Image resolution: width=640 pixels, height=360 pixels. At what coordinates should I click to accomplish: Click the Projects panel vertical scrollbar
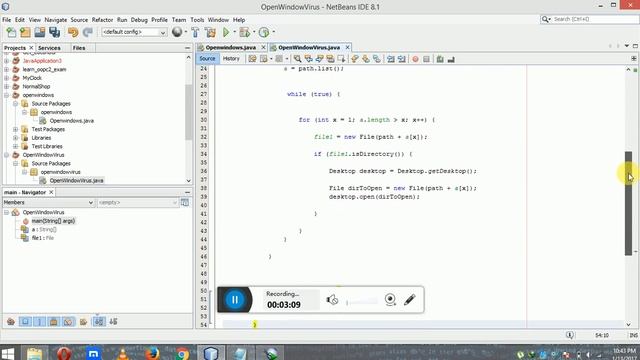(188, 112)
